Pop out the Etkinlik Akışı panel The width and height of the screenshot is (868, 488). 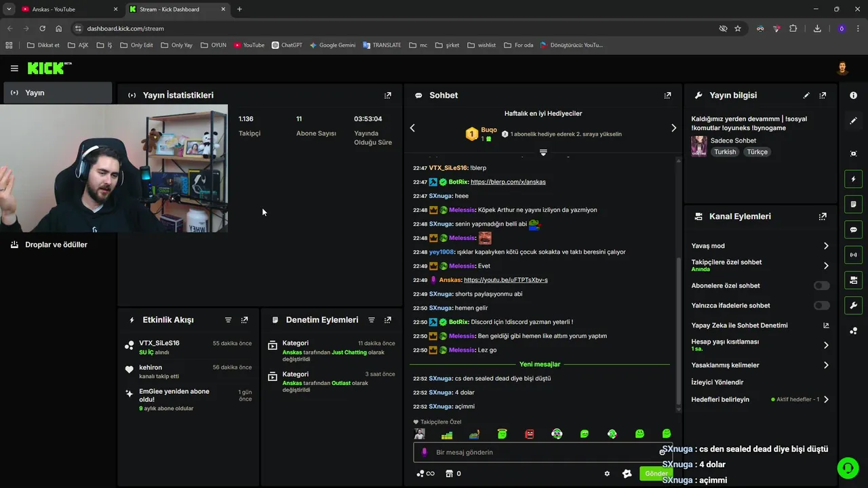245,320
